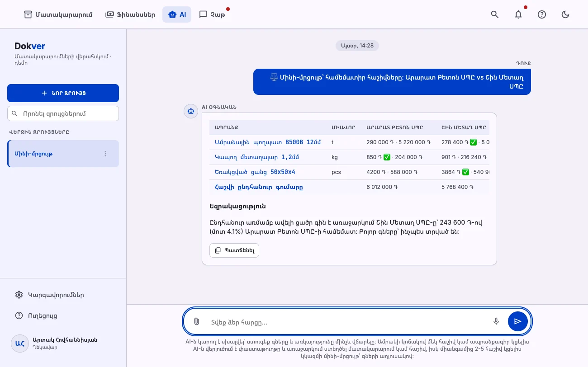Click the Այսօր, 14:28 timestamp
The image size is (588, 367).
[357, 46]
